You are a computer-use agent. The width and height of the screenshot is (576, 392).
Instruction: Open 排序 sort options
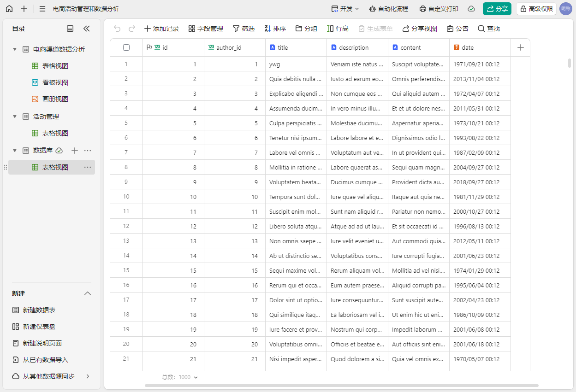coord(275,29)
